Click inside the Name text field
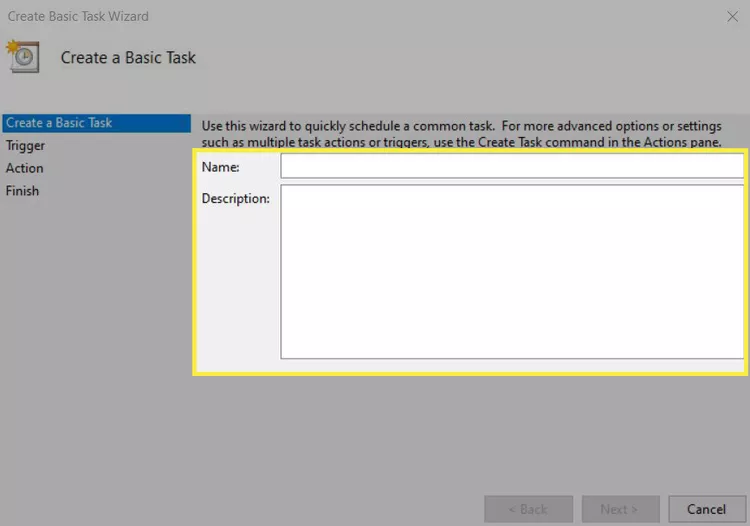 pyautogui.click(x=511, y=166)
